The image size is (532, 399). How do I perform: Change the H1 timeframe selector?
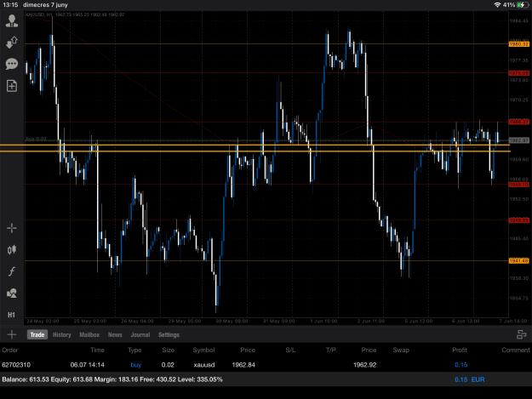(11, 315)
